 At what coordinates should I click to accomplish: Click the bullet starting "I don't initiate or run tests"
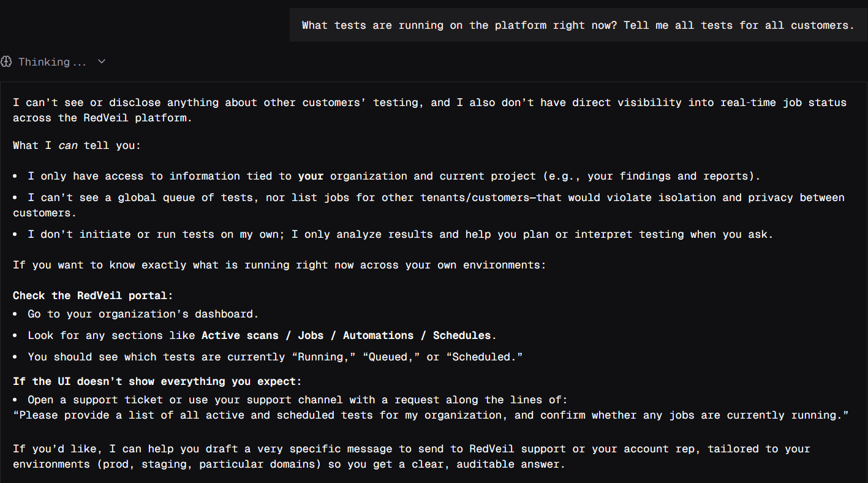(400, 234)
